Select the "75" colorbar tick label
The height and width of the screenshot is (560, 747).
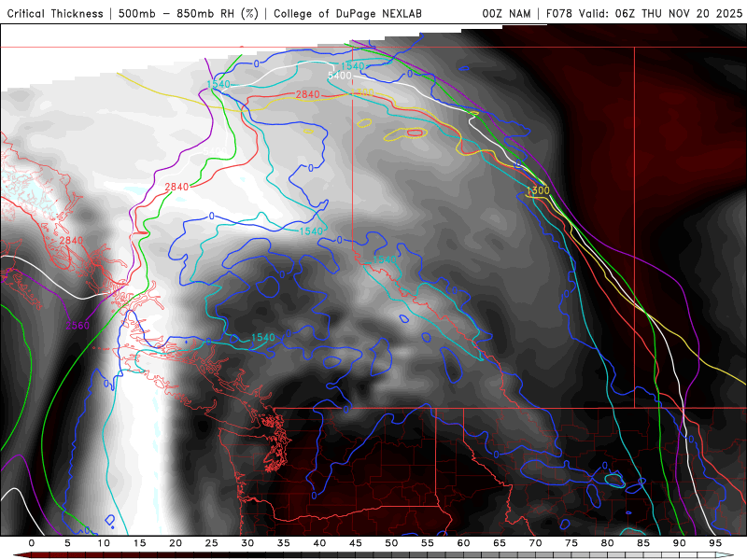pyautogui.click(x=571, y=543)
